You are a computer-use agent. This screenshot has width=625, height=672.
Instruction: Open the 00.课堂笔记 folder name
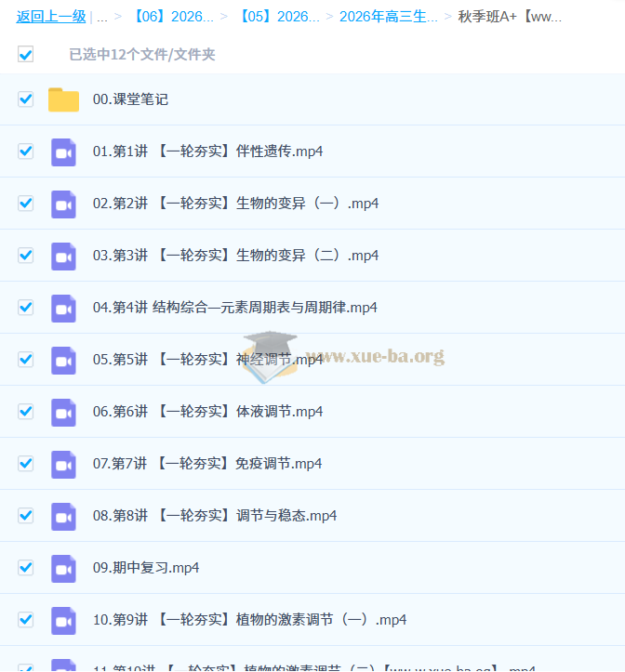pyautogui.click(x=130, y=99)
